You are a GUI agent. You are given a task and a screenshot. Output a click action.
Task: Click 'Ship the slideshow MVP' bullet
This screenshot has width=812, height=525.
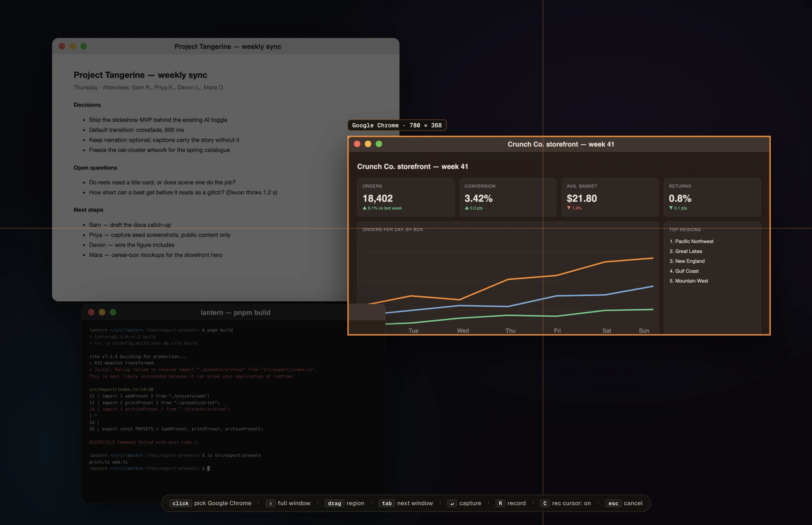click(158, 120)
